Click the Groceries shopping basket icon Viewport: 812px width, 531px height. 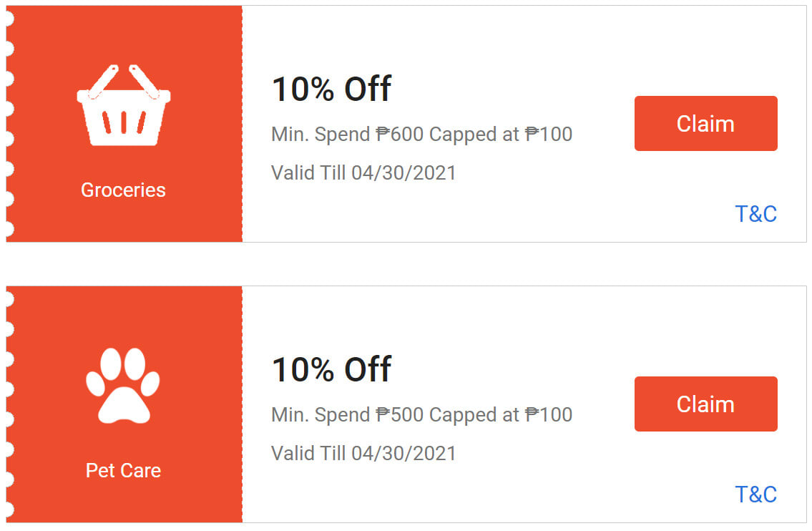[123, 104]
